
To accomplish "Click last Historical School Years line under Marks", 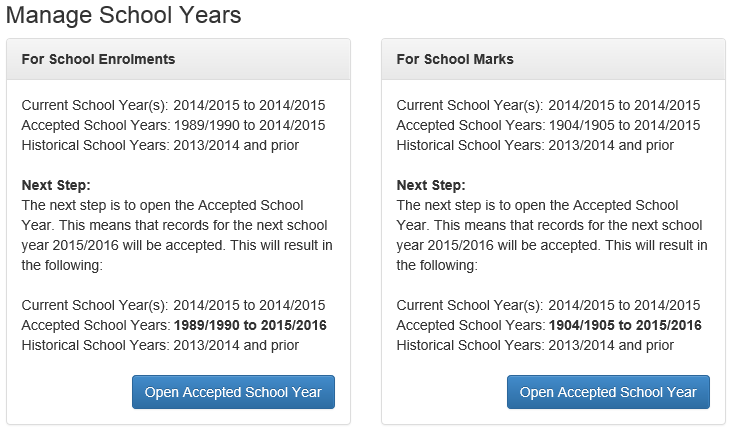I will click(535, 345).
